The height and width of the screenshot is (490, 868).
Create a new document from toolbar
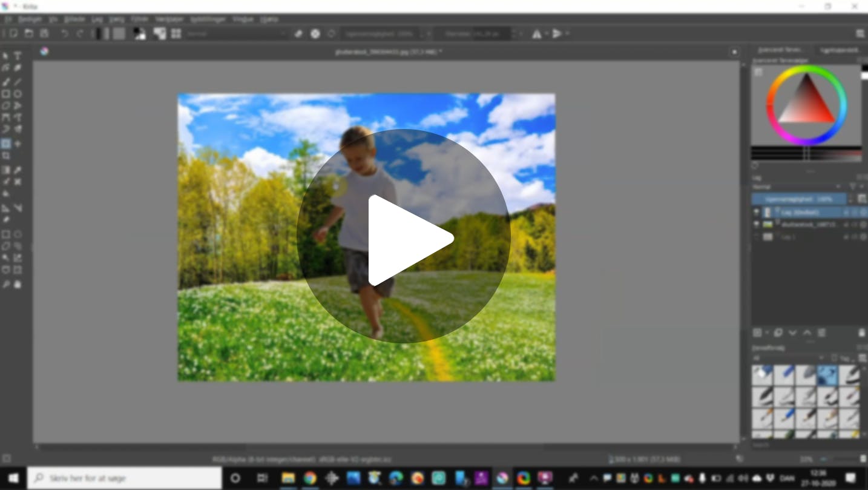[x=13, y=33]
